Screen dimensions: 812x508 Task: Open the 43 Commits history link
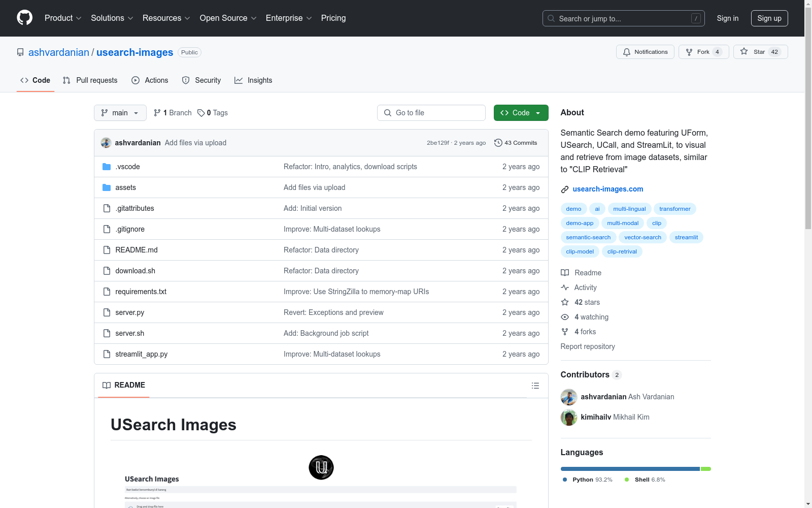tap(516, 143)
